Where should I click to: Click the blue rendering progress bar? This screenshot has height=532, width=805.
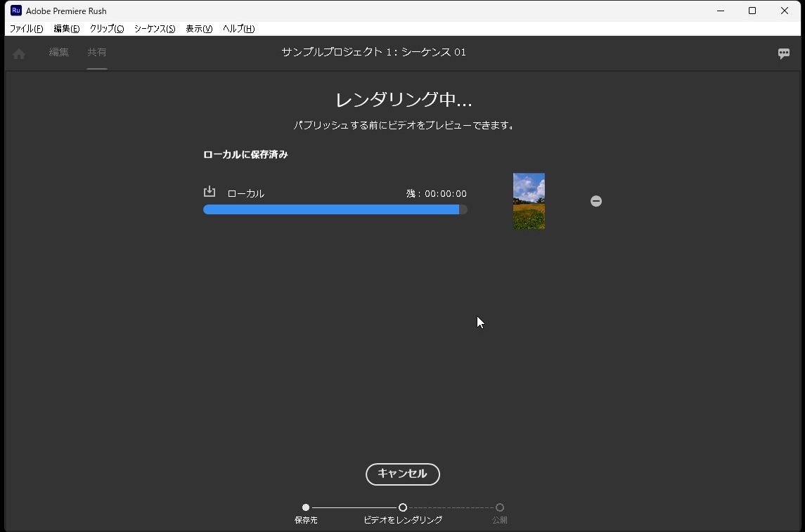(x=330, y=209)
